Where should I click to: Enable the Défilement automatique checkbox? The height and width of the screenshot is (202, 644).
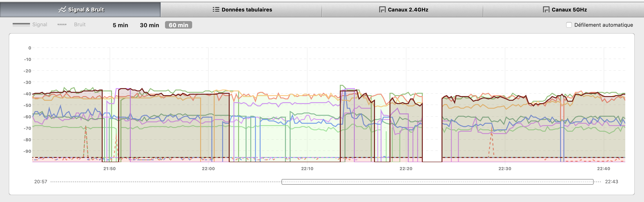click(569, 25)
